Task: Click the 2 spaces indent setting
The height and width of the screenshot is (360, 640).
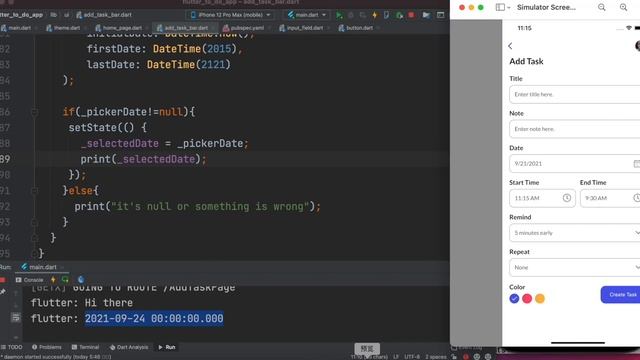Action: click(x=436, y=357)
